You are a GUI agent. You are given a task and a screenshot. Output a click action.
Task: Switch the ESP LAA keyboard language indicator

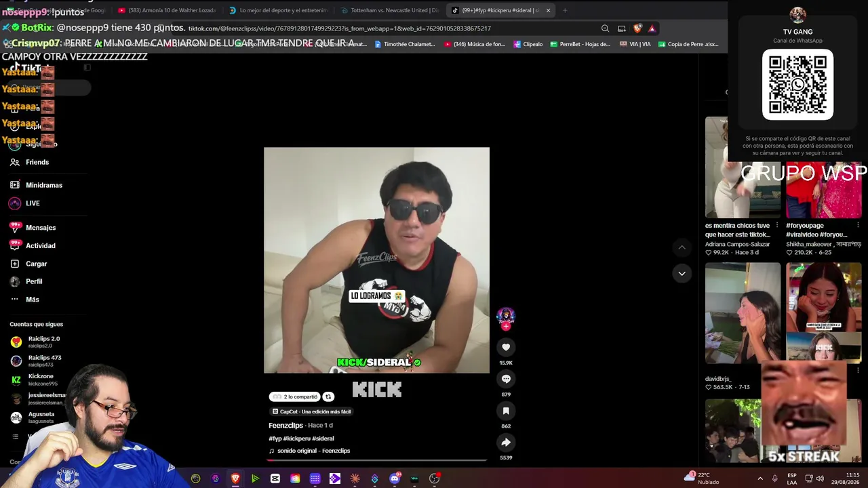pyautogui.click(x=792, y=479)
